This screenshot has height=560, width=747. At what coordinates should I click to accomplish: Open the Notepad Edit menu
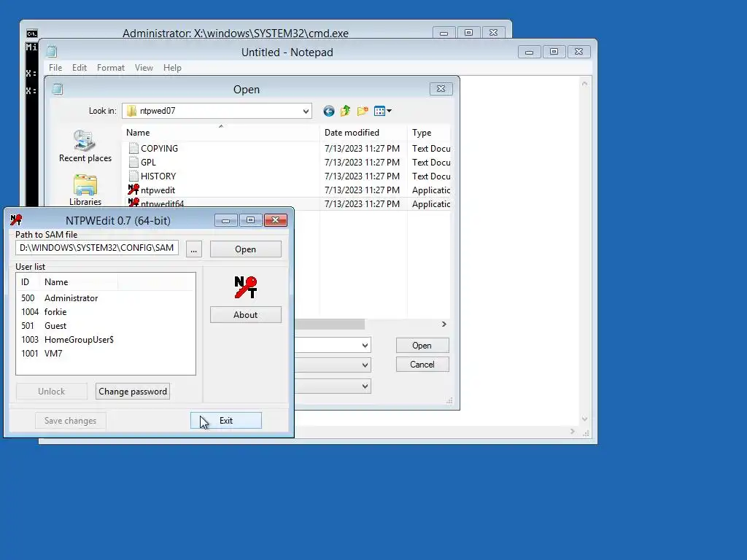pyautogui.click(x=79, y=68)
